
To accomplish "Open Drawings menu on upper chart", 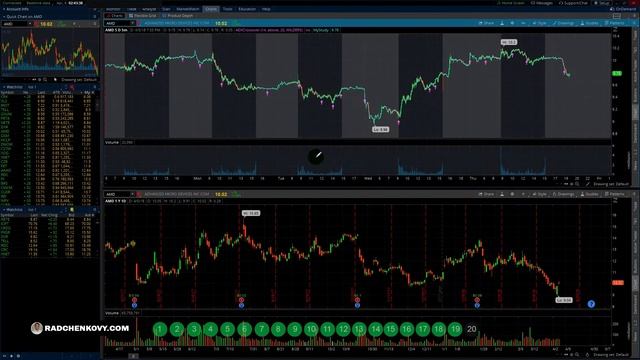I will 563,23.
